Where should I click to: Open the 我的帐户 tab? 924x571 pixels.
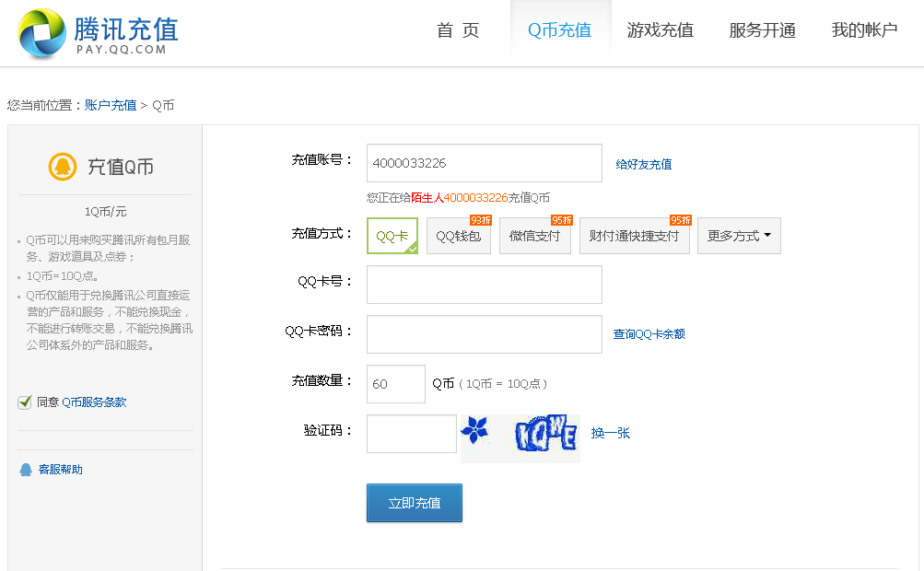864,30
